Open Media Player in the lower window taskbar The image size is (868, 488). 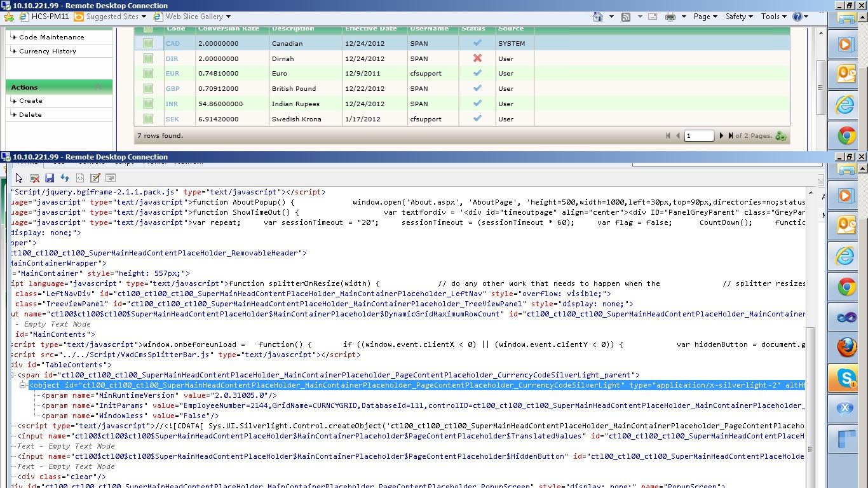(846, 195)
